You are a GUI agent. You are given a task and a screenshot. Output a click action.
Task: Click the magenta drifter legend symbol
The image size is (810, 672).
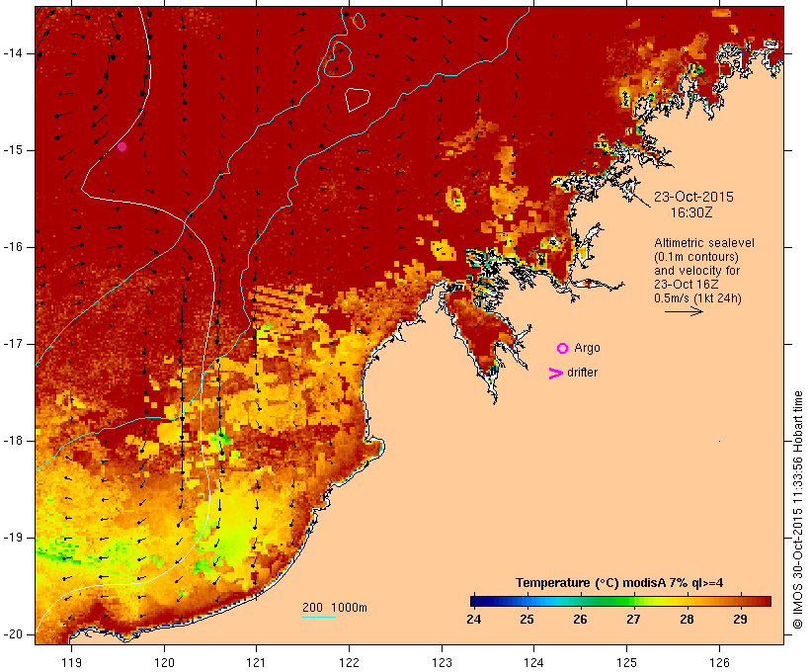[555, 374]
